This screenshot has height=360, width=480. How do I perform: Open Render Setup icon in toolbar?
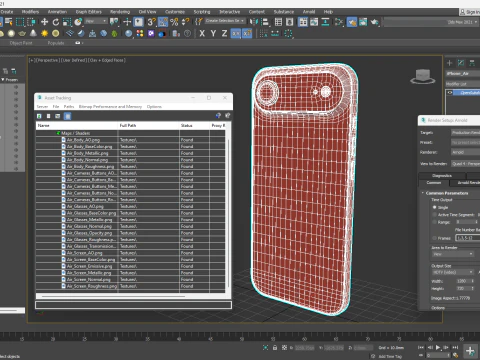[x=352, y=22]
